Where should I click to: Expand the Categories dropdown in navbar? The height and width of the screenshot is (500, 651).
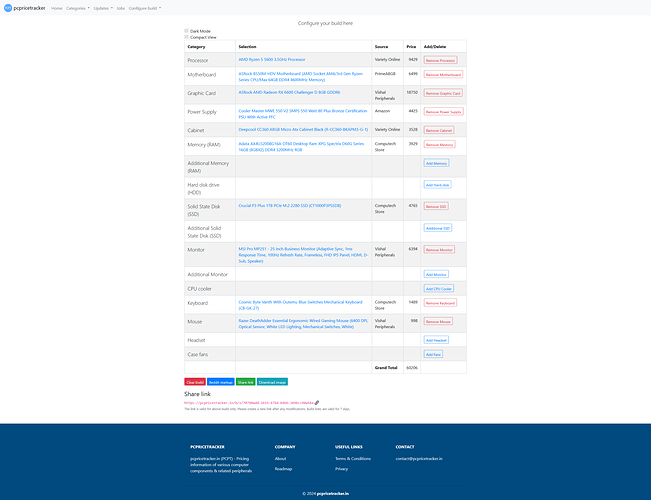[78, 8]
